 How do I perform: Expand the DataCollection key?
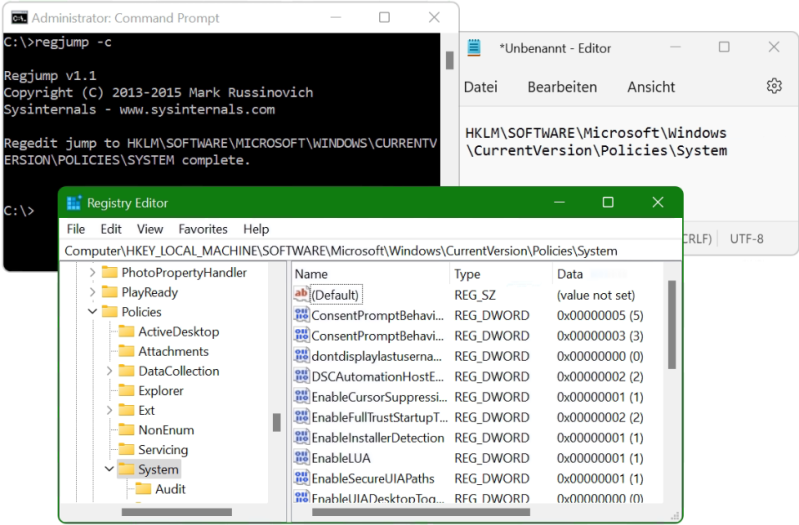tap(109, 371)
